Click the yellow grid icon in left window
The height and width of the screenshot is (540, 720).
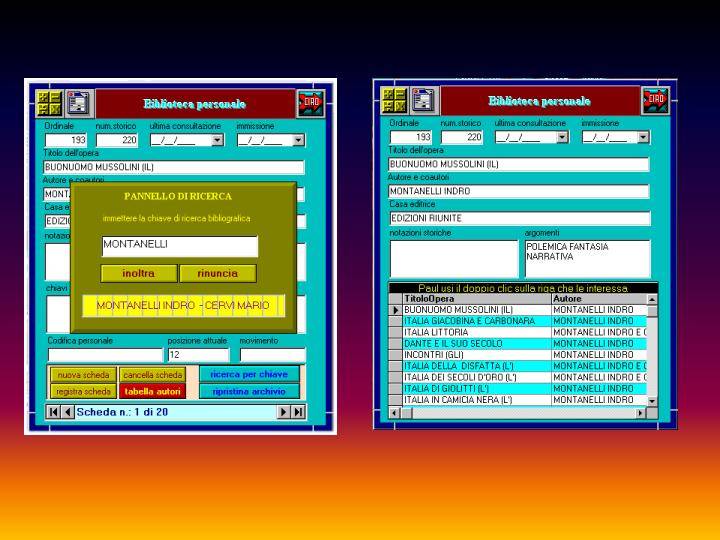pyautogui.click(x=49, y=103)
